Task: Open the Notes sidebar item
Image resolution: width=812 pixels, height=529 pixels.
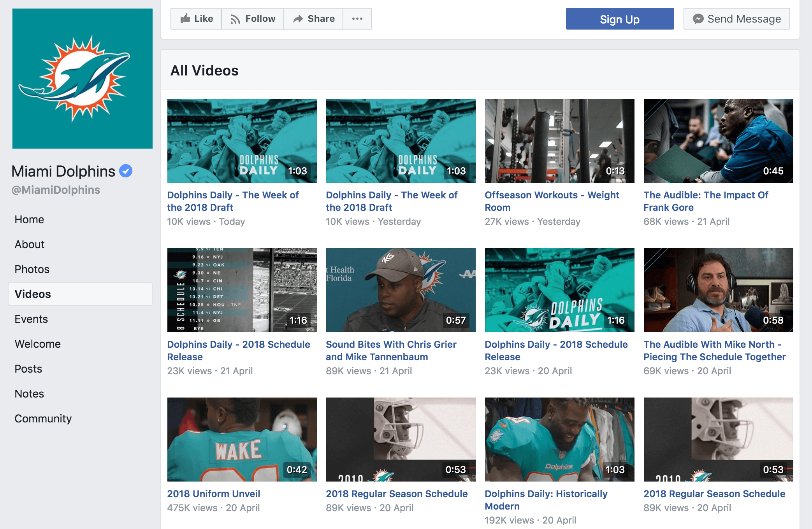Action: [x=29, y=394]
